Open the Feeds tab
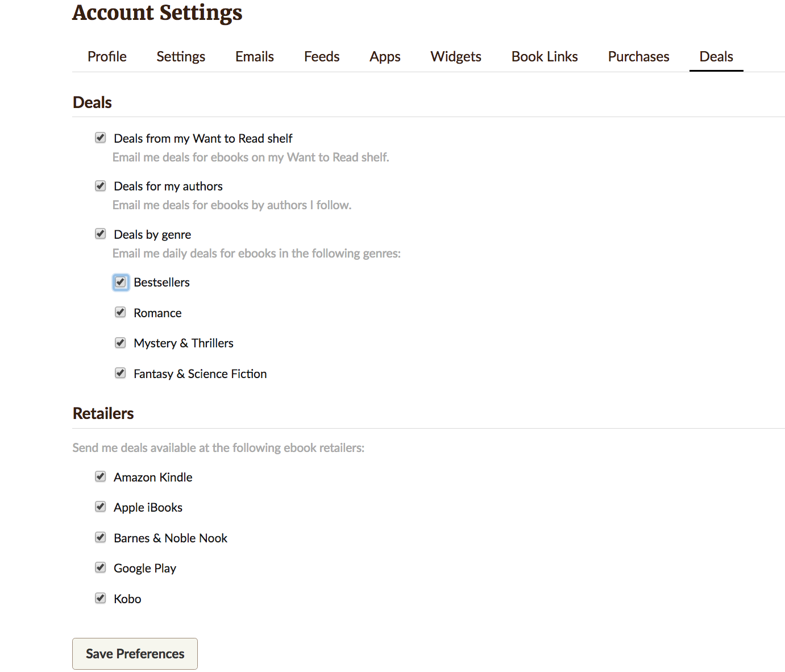This screenshot has height=672, width=785. [322, 57]
